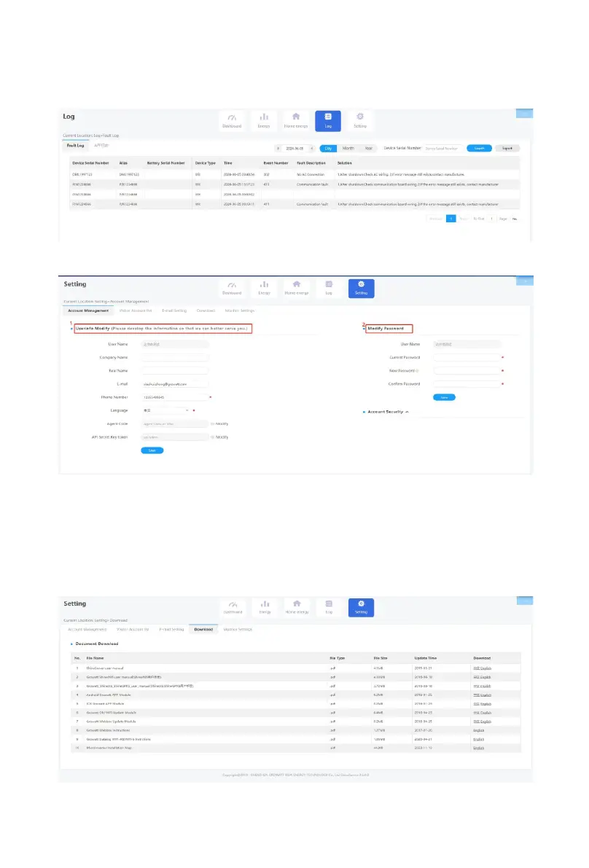This screenshot has height=868, width=589.
Task: Switch to the E-mail Setting tab under Account Management
Action: coord(173,310)
